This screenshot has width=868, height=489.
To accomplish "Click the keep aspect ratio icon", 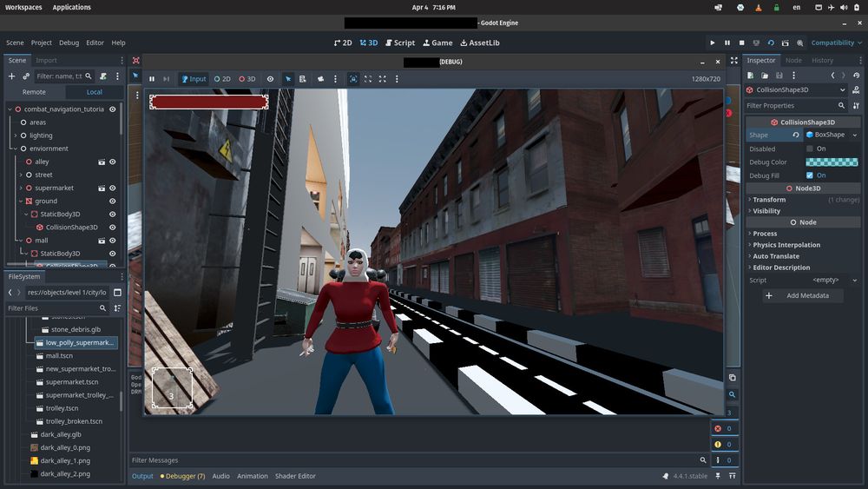I will point(367,79).
